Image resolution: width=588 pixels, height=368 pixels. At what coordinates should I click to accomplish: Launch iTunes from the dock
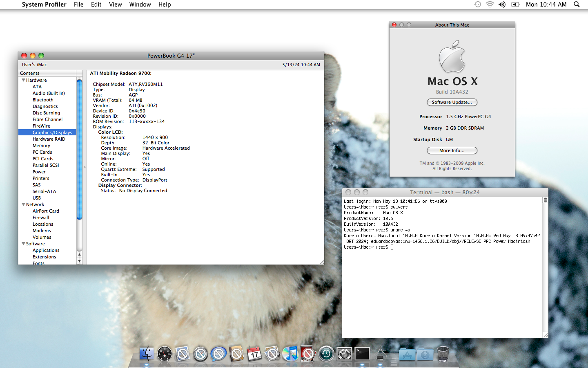pyautogui.click(x=290, y=354)
